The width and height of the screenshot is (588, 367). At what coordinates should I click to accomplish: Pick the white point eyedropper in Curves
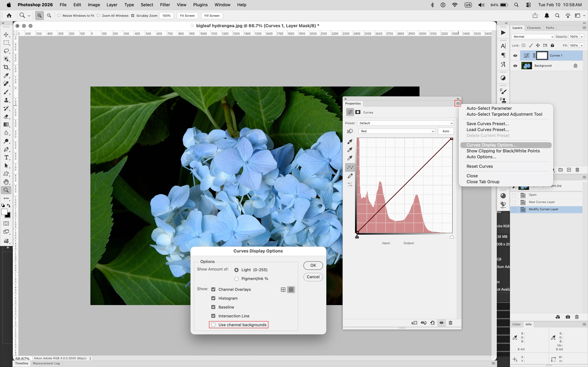click(x=350, y=158)
